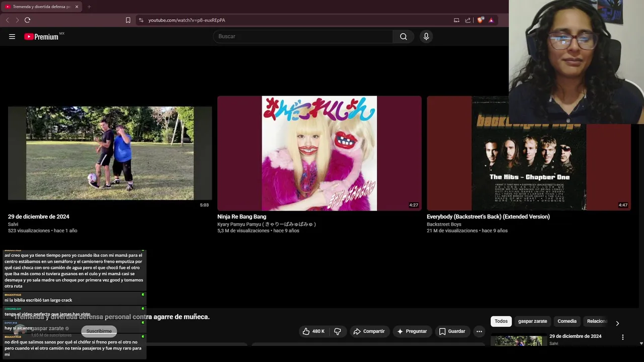The width and height of the screenshot is (644, 362).
Task: Click the 4:47 duration badge
Action: (623, 205)
